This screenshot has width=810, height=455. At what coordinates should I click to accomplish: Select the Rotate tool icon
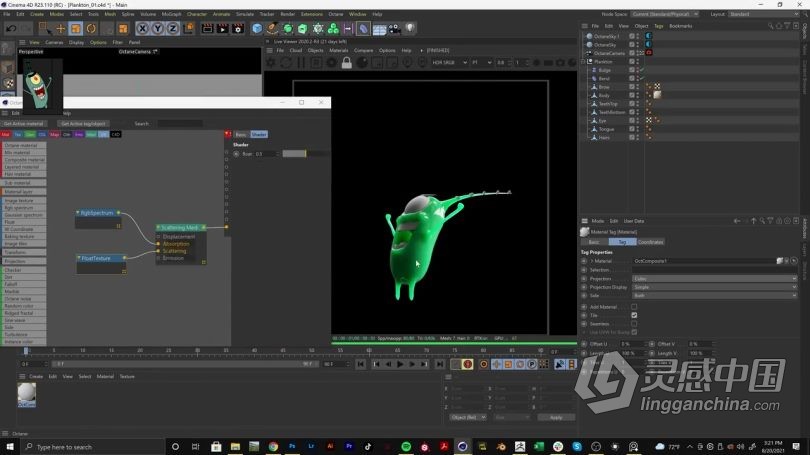point(91,28)
